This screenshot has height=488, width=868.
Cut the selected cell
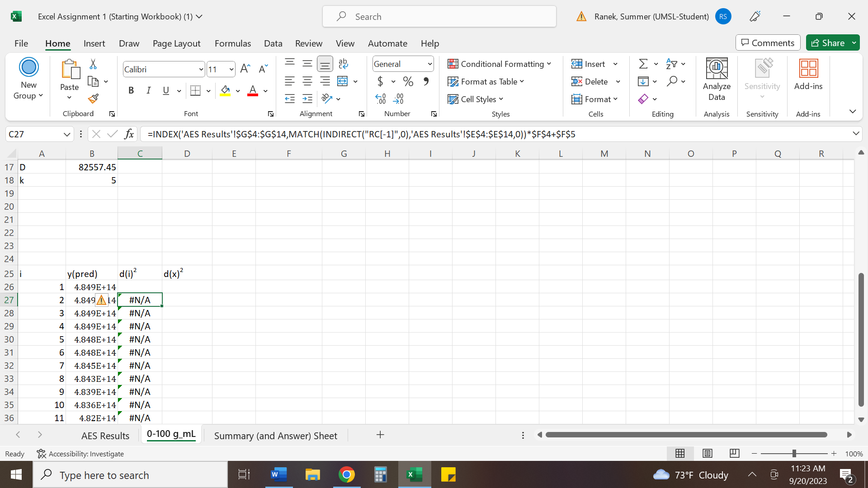pyautogui.click(x=93, y=64)
